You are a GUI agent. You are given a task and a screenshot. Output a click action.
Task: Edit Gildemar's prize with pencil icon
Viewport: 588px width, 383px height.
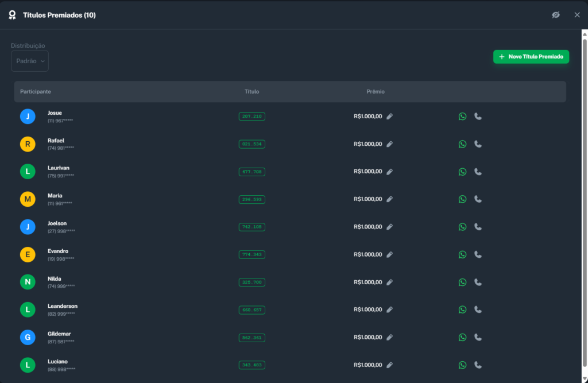click(389, 337)
